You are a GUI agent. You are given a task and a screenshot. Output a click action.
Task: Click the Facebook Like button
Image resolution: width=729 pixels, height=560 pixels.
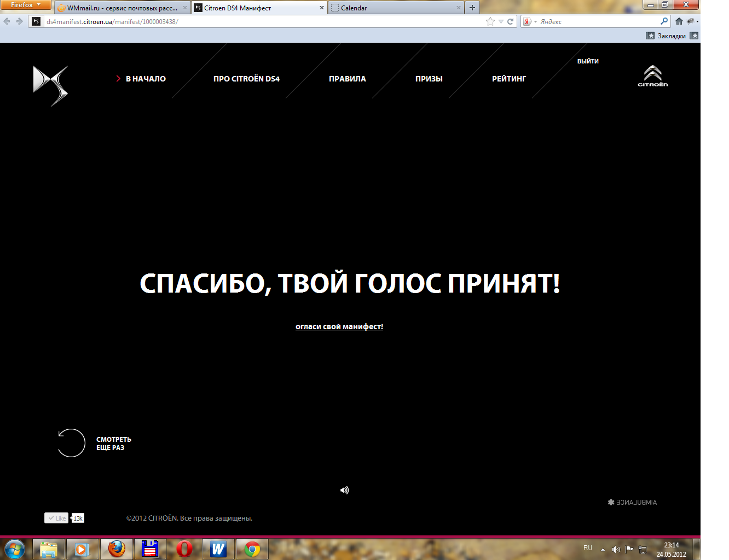[56, 518]
